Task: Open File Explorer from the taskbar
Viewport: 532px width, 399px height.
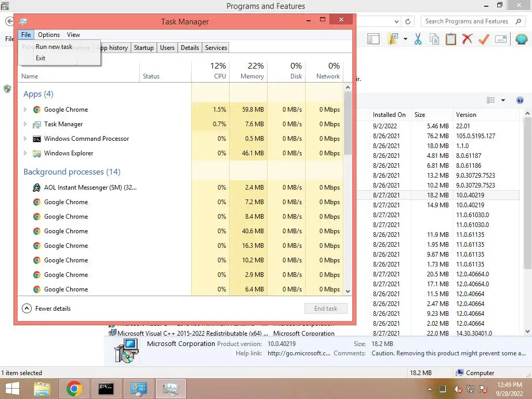Action: tap(42, 389)
